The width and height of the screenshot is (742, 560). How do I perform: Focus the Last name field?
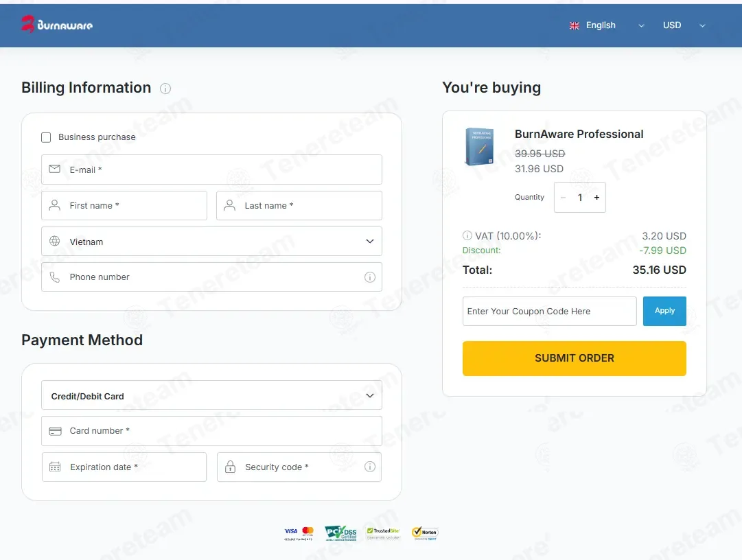[299, 205]
